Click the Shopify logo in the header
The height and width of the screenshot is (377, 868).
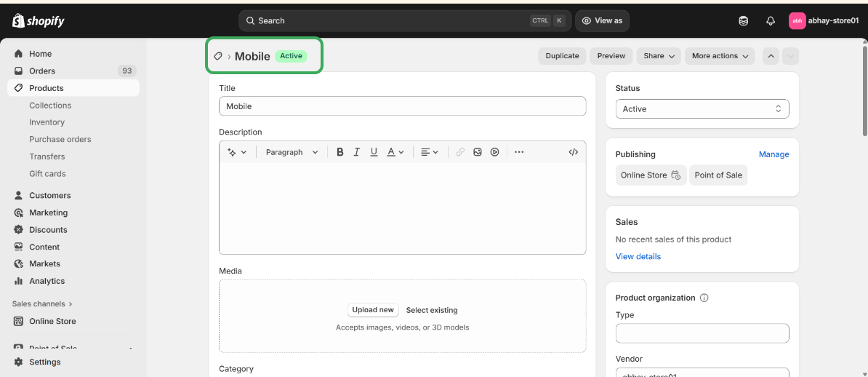39,21
